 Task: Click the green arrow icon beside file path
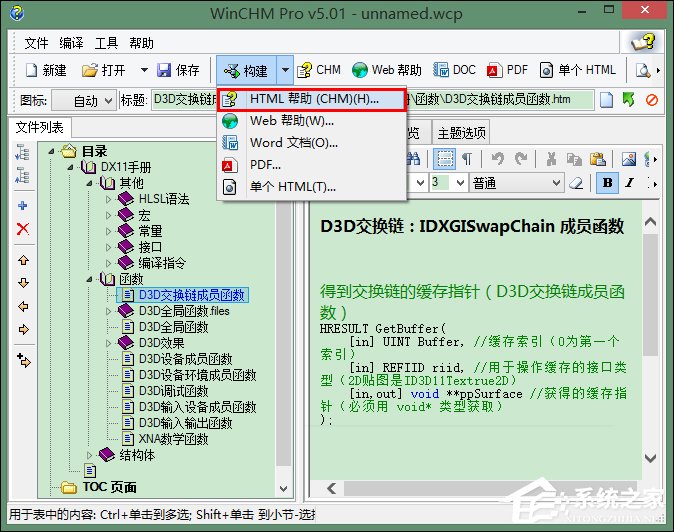[x=628, y=100]
